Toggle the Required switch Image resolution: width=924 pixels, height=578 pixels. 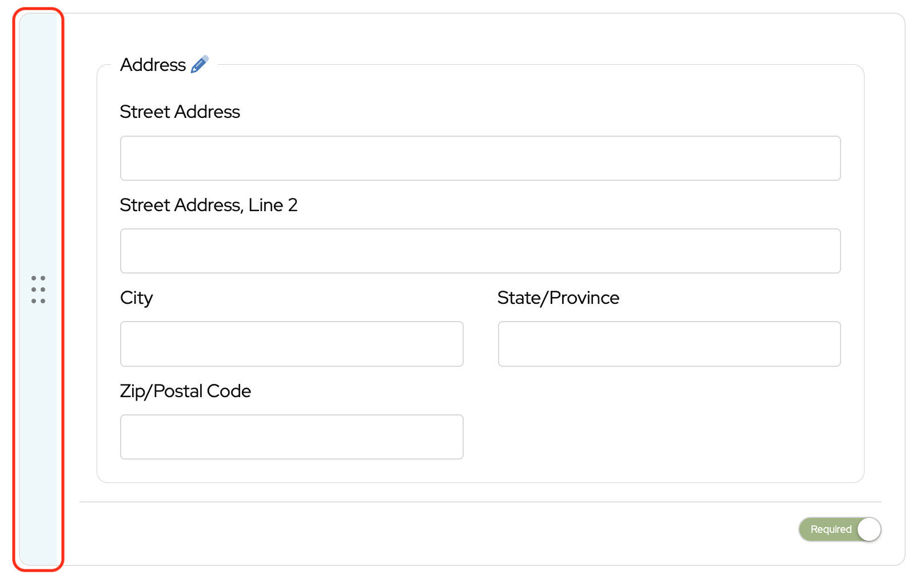[839, 529]
